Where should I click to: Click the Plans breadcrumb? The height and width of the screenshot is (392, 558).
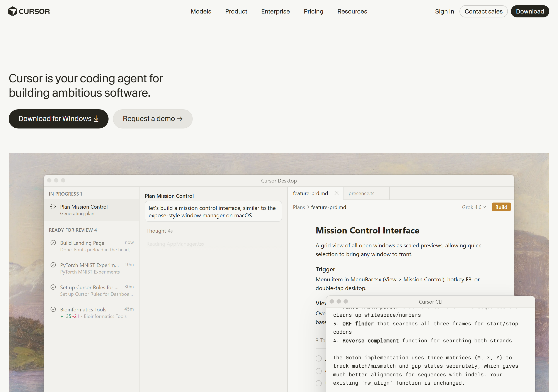tap(299, 207)
